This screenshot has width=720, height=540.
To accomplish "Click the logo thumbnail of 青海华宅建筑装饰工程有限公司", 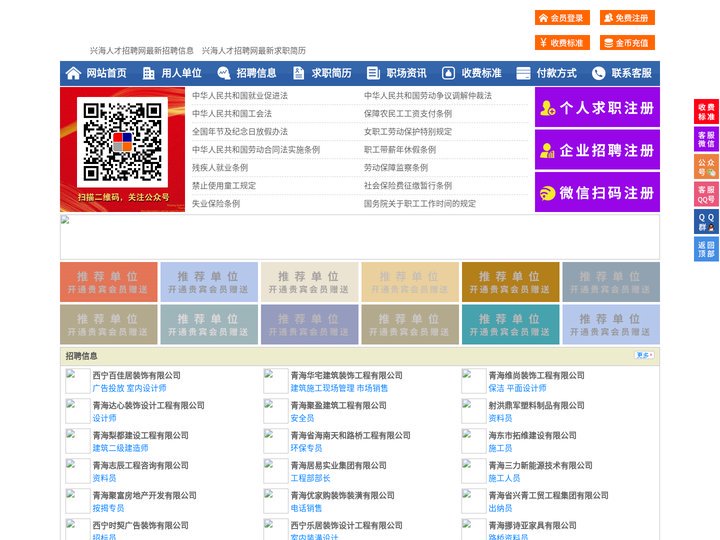I will point(276,381).
